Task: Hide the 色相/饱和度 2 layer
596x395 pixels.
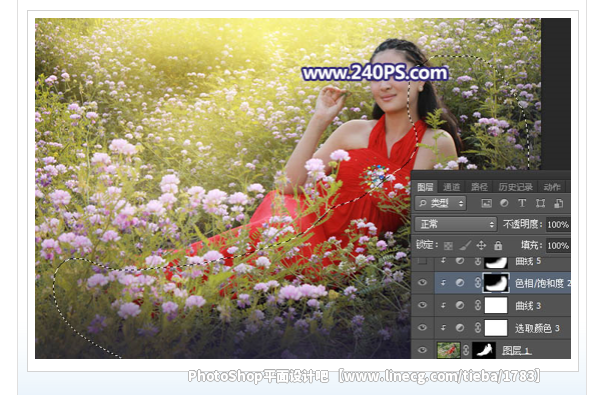Action: pyautogui.click(x=422, y=283)
